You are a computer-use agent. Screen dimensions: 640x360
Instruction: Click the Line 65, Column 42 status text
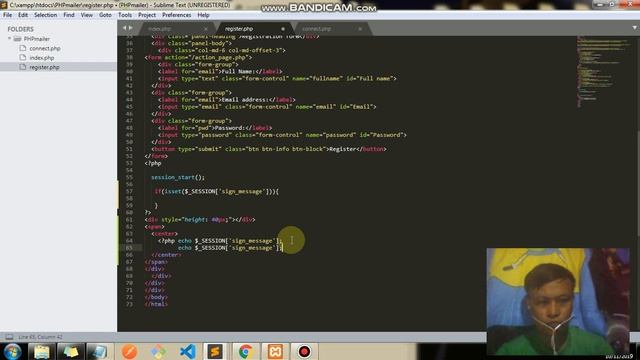click(x=40, y=337)
